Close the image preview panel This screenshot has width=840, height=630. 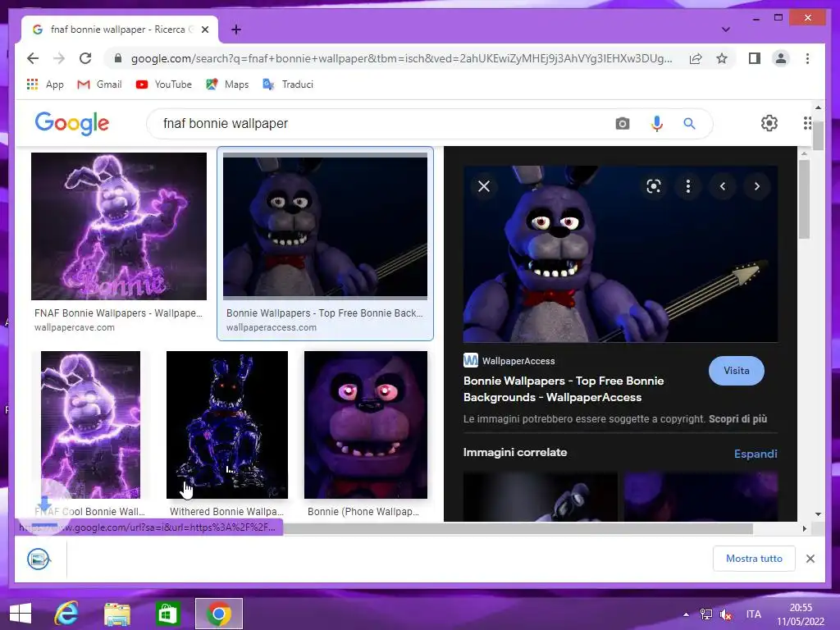(484, 186)
